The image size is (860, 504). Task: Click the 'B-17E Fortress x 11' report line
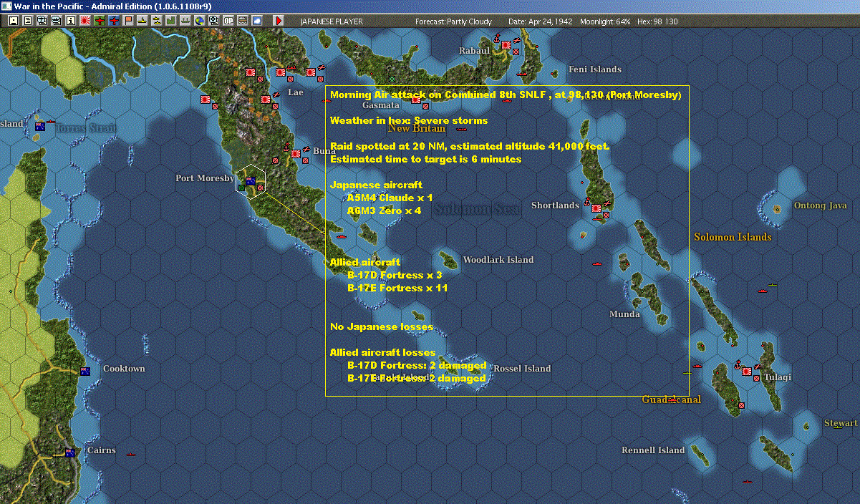coord(397,288)
